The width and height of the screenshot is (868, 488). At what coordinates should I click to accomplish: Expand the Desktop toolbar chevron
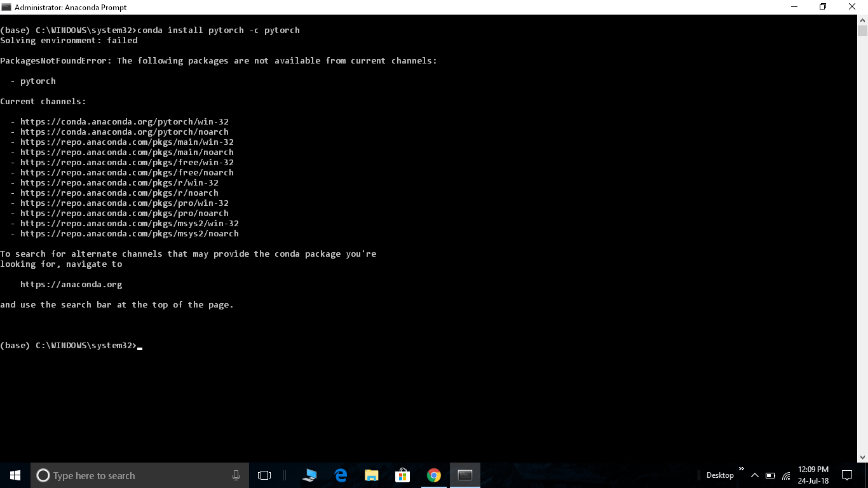tap(741, 470)
